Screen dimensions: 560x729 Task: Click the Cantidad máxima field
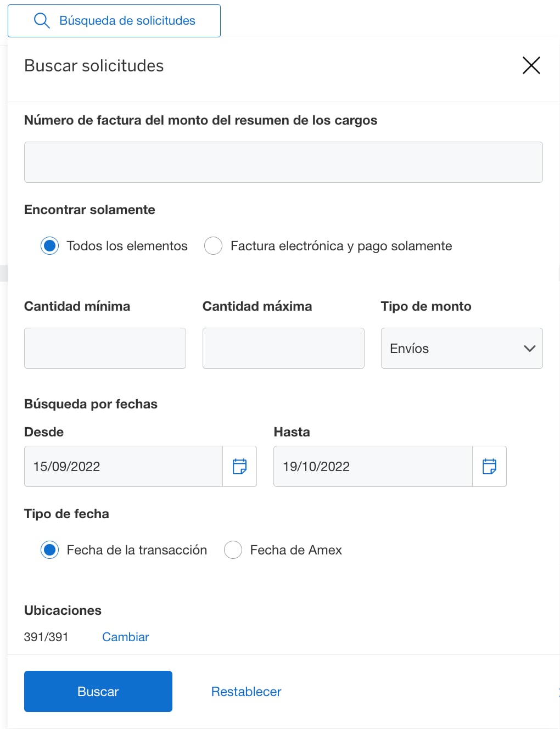283,348
